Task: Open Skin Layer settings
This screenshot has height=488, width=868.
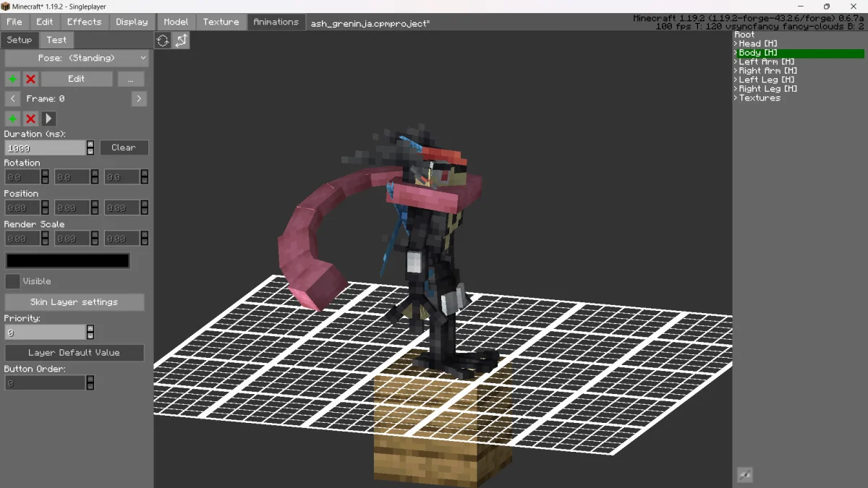Action: [75, 302]
